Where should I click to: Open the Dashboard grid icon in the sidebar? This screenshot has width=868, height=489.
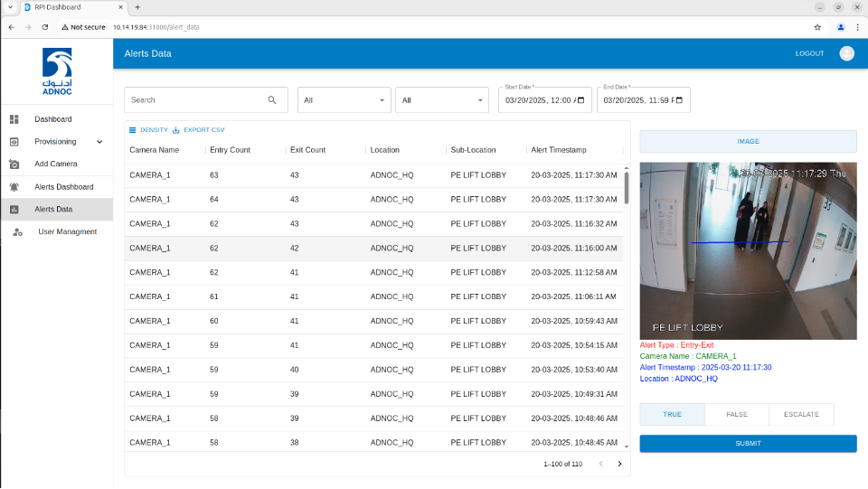coord(14,119)
